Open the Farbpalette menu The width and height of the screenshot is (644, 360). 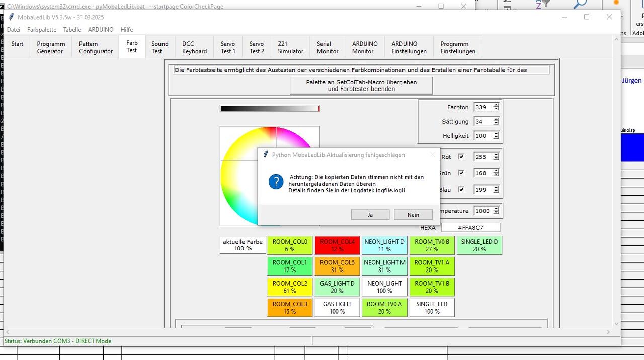pyautogui.click(x=42, y=30)
